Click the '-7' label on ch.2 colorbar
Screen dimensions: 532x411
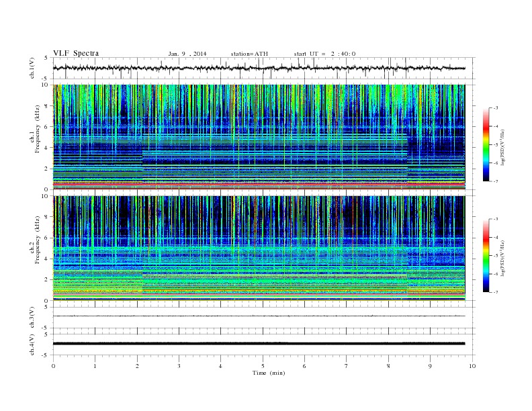(495, 292)
